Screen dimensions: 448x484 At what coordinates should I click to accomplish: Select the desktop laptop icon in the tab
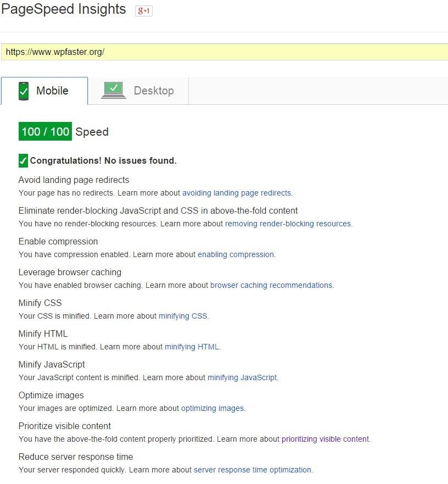pos(114,90)
